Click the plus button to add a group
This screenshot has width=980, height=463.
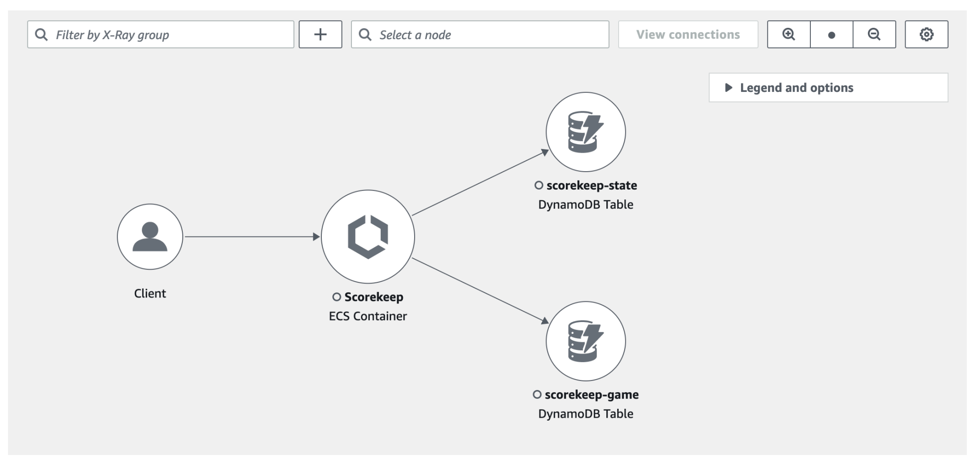click(320, 34)
